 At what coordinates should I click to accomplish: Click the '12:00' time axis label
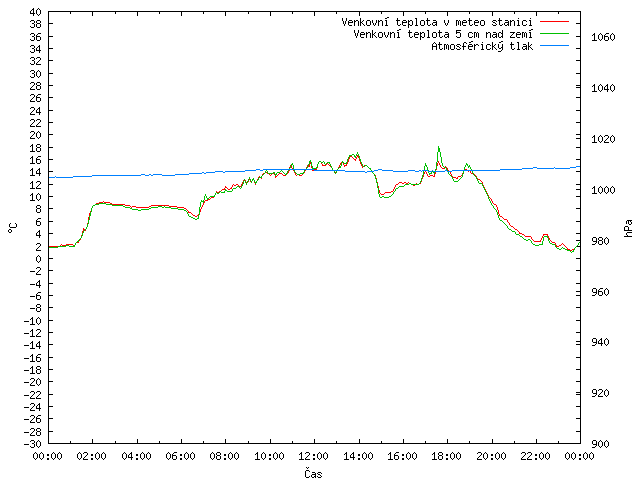[x=313, y=456]
